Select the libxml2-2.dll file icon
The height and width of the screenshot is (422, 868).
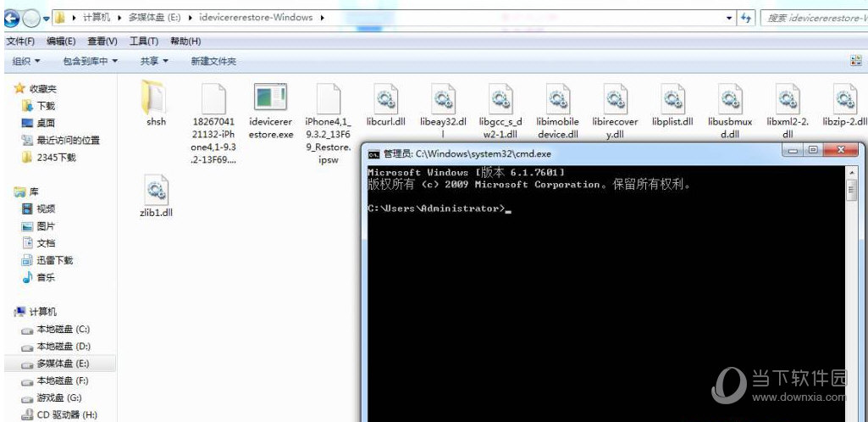(x=788, y=98)
